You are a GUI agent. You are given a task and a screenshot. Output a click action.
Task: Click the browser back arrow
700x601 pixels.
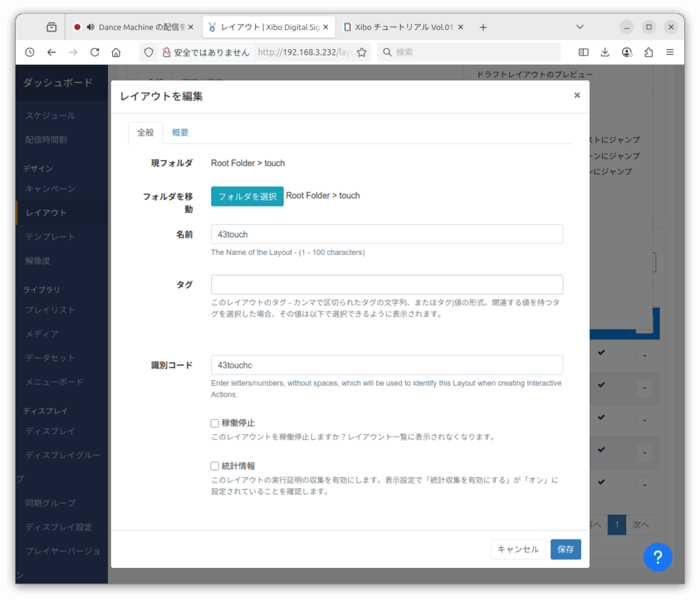pyautogui.click(x=51, y=52)
